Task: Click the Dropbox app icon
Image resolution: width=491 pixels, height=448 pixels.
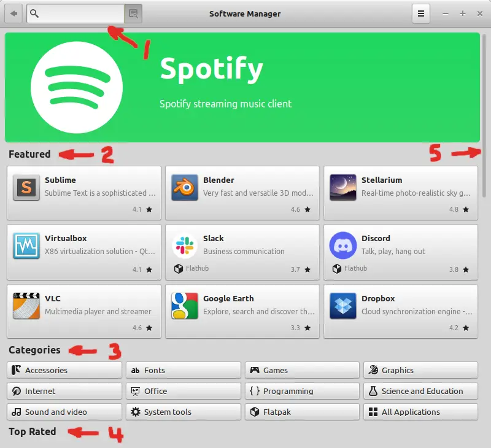Action: click(x=343, y=306)
